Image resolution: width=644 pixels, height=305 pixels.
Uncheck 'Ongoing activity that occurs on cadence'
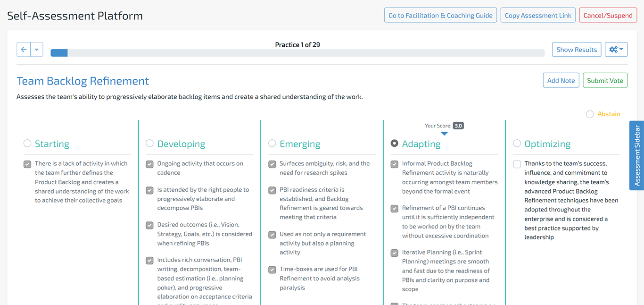click(x=149, y=164)
